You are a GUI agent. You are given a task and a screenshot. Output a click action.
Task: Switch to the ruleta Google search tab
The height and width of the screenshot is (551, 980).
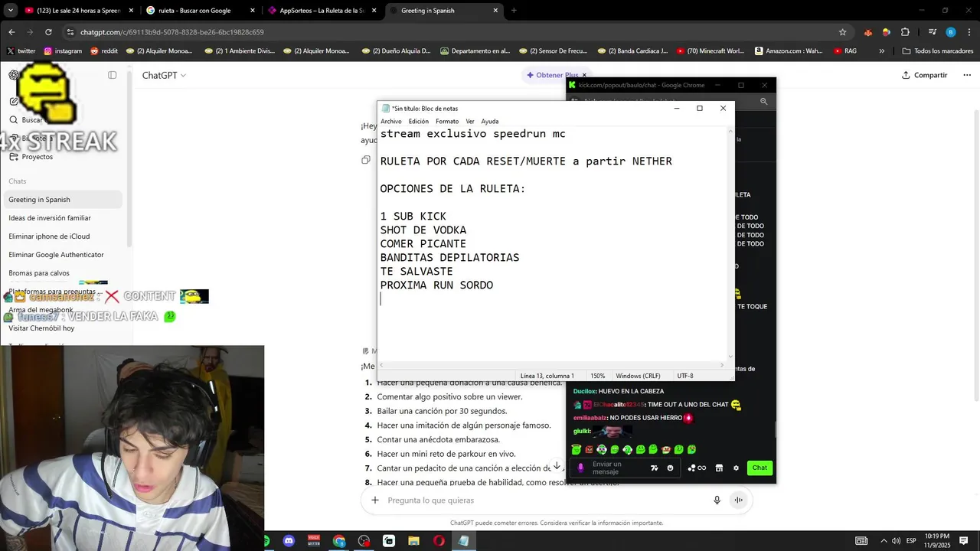pos(201,11)
